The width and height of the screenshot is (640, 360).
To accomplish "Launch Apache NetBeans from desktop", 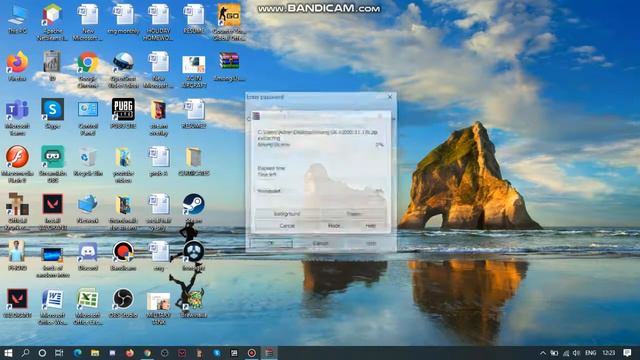I will click(52, 22).
